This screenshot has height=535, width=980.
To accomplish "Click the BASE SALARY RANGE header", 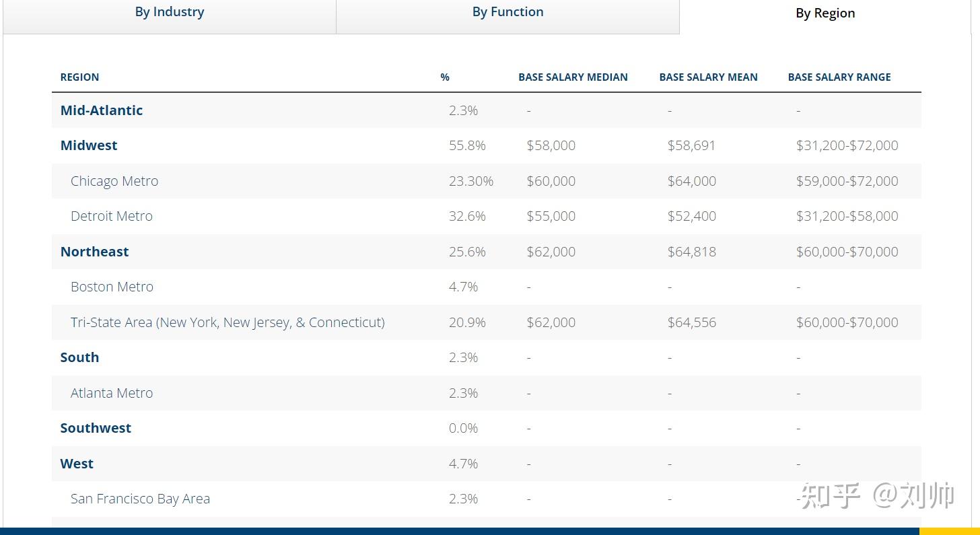I will pos(839,77).
